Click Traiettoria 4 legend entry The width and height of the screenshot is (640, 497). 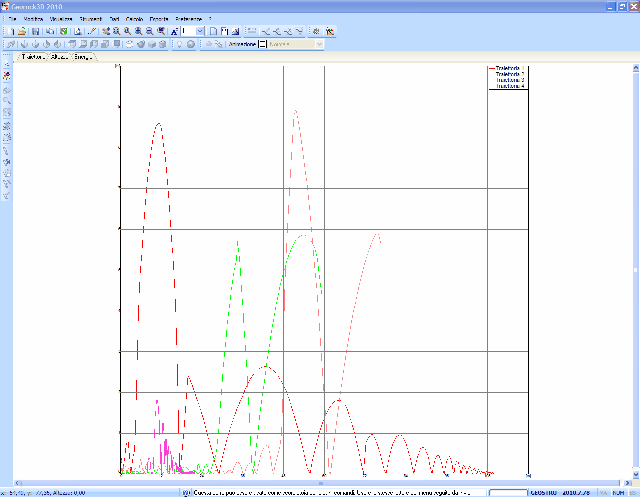click(509, 86)
